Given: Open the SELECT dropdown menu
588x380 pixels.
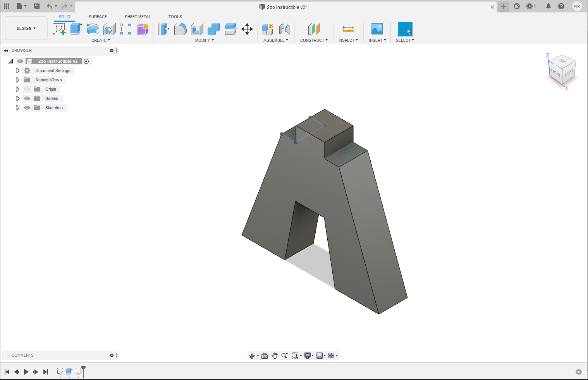Looking at the screenshot, I should click(x=405, y=40).
